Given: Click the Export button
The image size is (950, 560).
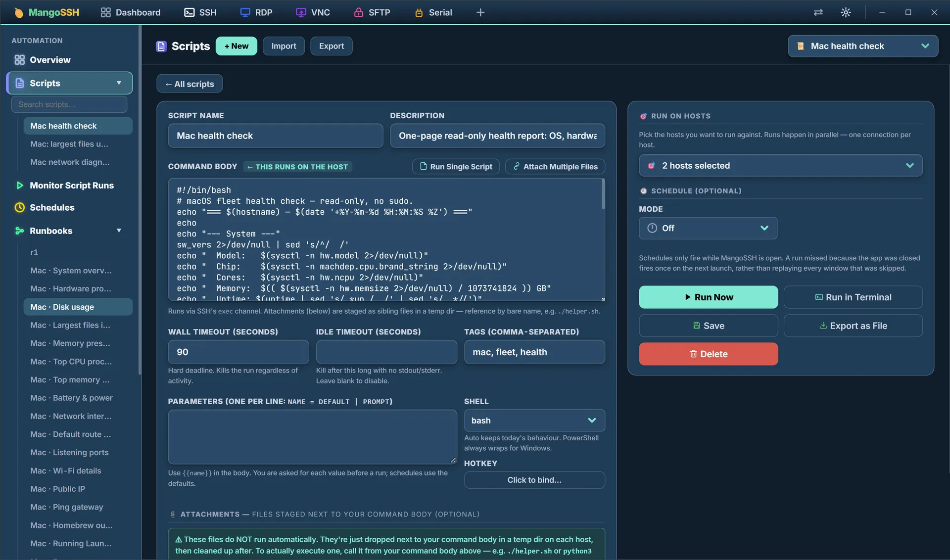Looking at the screenshot, I should point(331,46).
